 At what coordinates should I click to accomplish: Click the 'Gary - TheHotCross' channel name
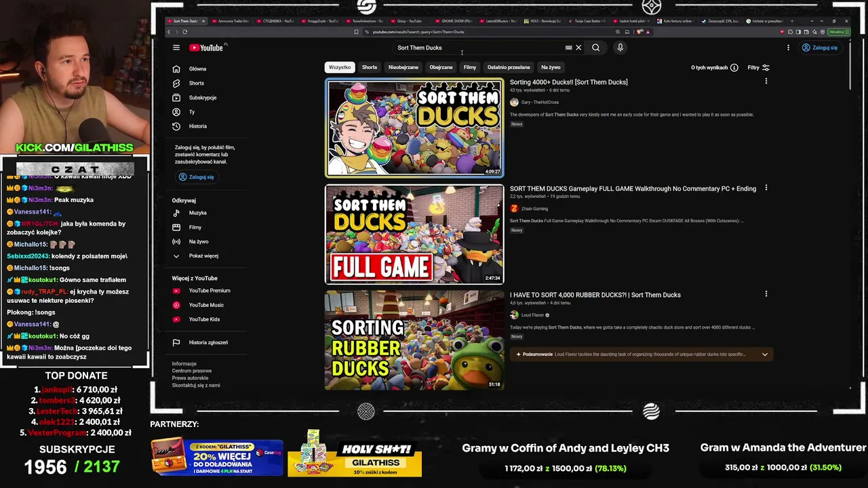(x=540, y=102)
